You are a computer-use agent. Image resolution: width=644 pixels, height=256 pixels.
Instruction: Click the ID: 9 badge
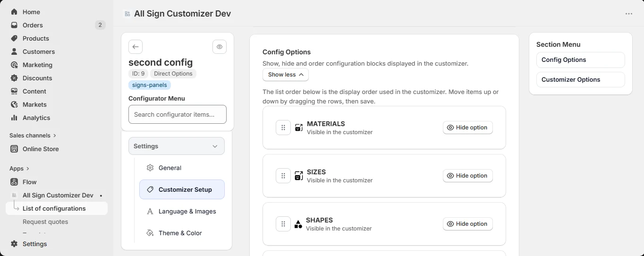(x=138, y=74)
